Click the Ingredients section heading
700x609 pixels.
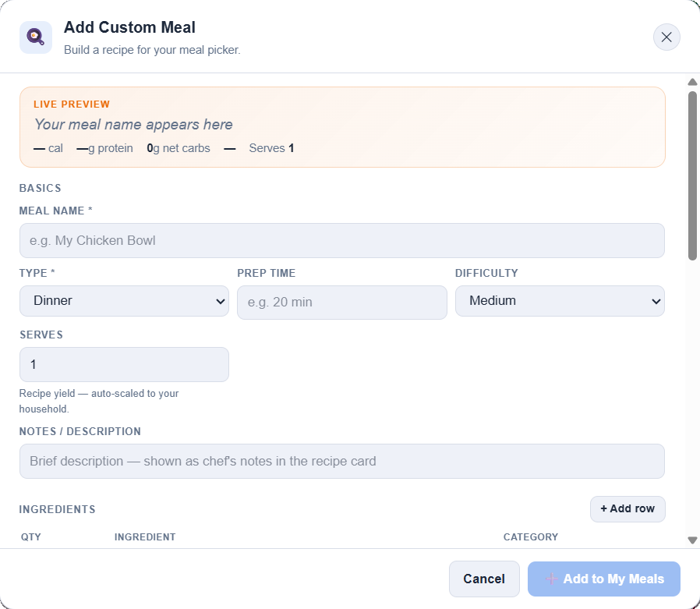pyautogui.click(x=57, y=509)
